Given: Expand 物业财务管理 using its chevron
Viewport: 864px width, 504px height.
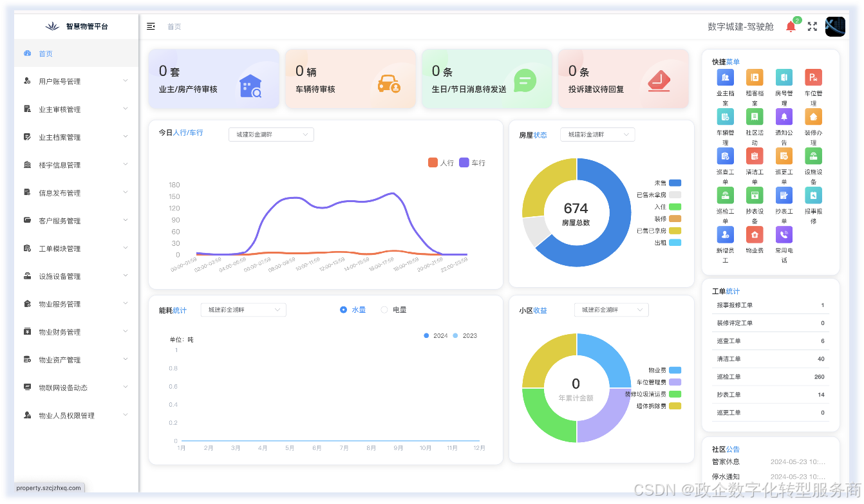Looking at the screenshot, I should [x=126, y=331].
